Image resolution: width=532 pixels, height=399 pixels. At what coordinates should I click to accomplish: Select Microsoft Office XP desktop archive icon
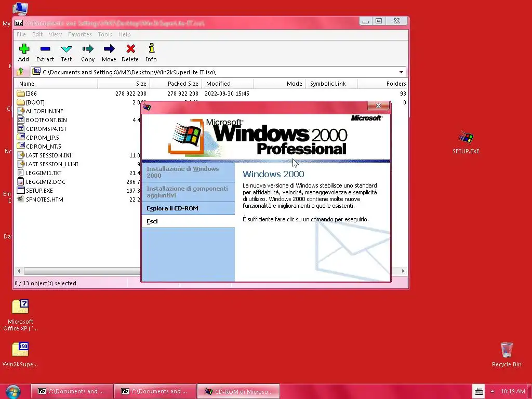20,307
